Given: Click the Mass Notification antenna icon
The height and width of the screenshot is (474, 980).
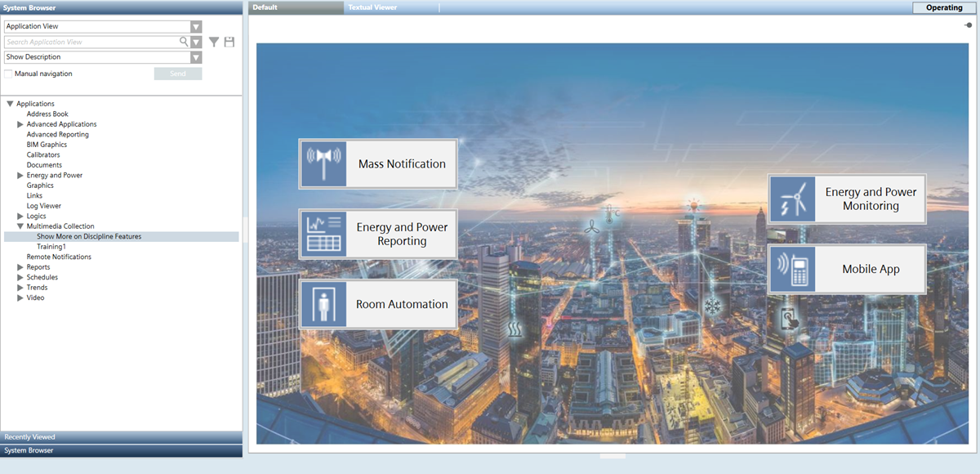Looking at the screenshot, I should [x=323, y=163].
